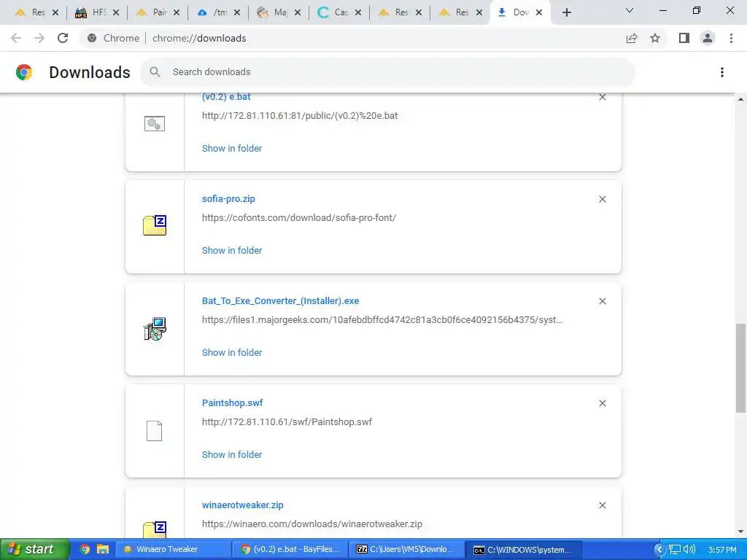Click the majorgeeks.com download URL text
The image size is (747, 560).
[x=382, y=320]
